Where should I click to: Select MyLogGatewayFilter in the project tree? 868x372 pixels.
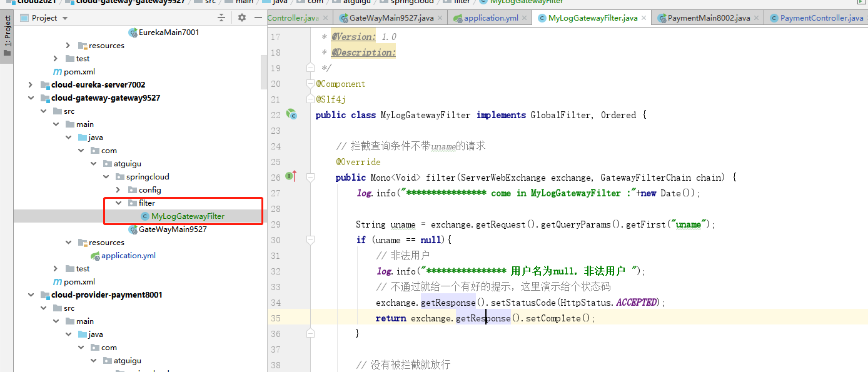(188, 216)
